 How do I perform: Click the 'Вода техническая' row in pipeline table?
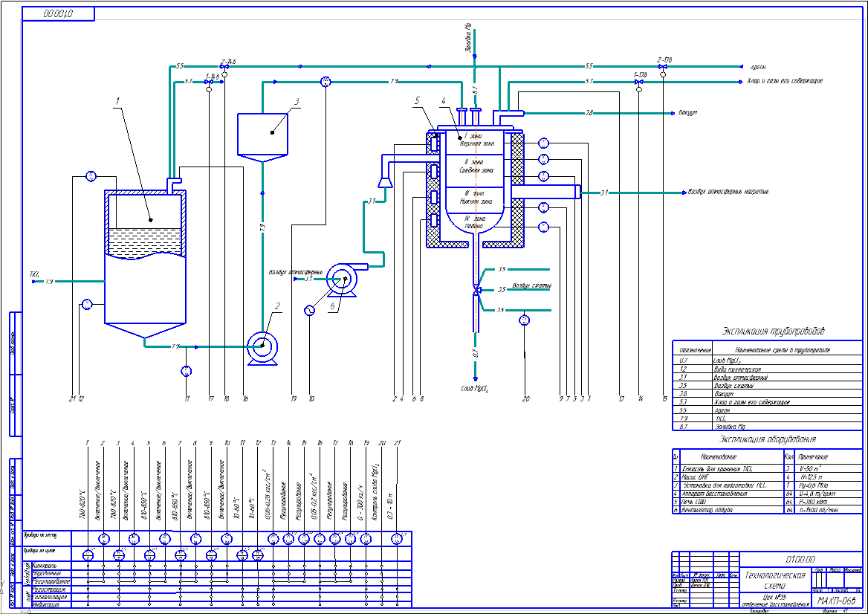pos(767,369)
